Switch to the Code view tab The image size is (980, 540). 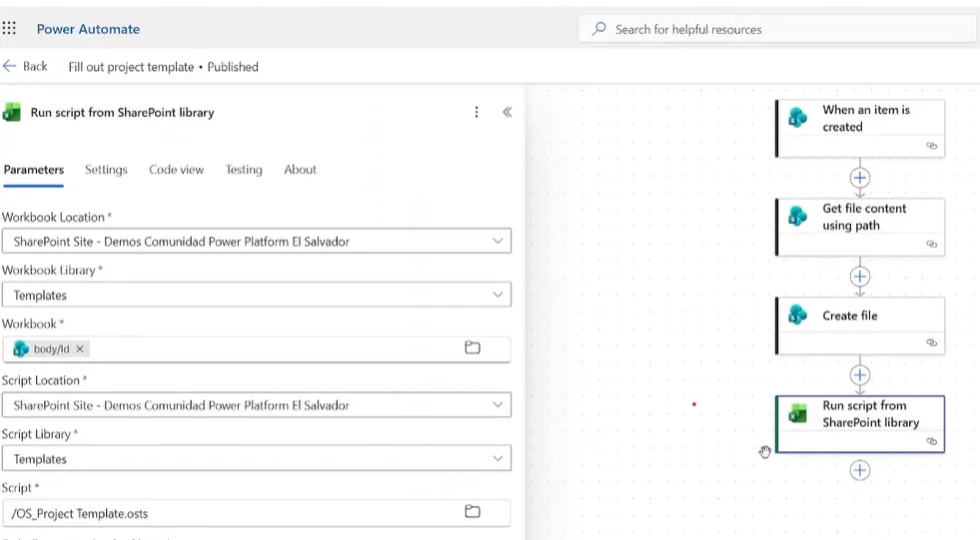pos(176,170)
